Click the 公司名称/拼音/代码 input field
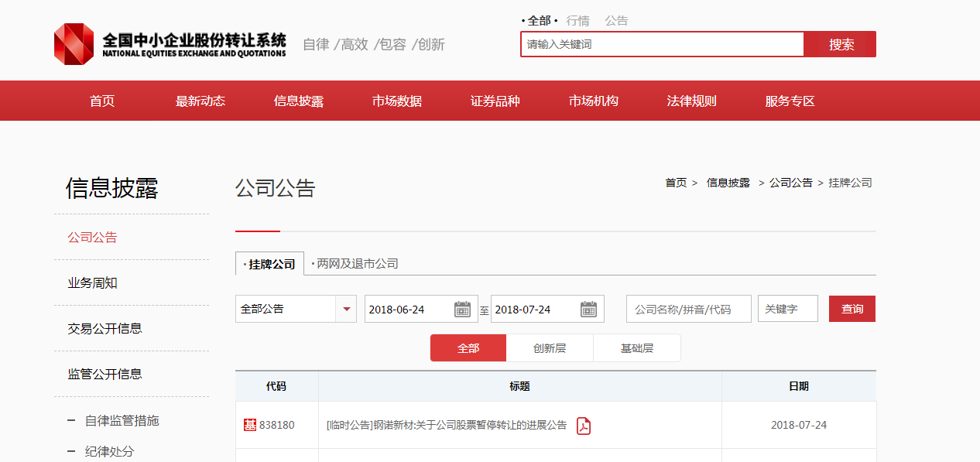The image size is (980, 462). tap(688, 309)
